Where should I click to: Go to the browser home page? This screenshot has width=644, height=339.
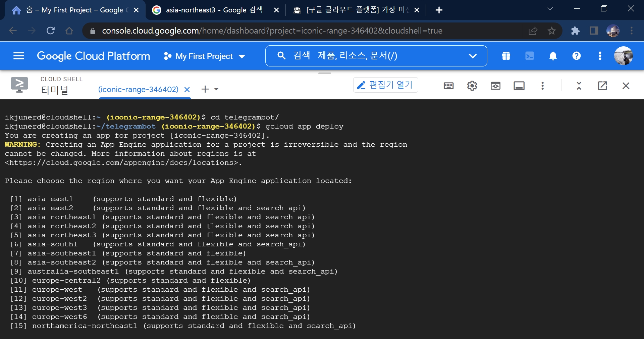pyautogui.click(x=69, y=31)
